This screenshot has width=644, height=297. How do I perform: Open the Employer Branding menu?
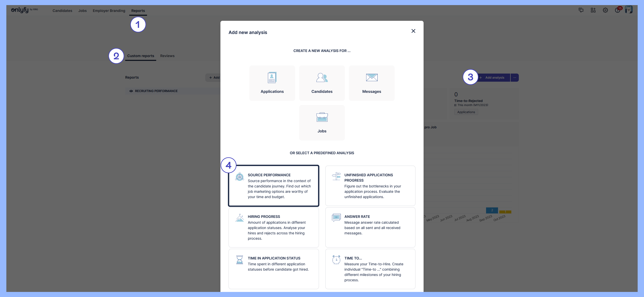(109, 11)
